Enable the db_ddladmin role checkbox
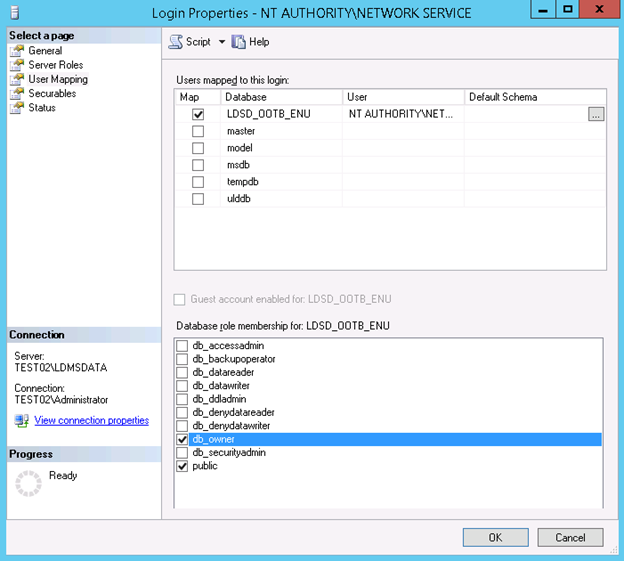 182,399
